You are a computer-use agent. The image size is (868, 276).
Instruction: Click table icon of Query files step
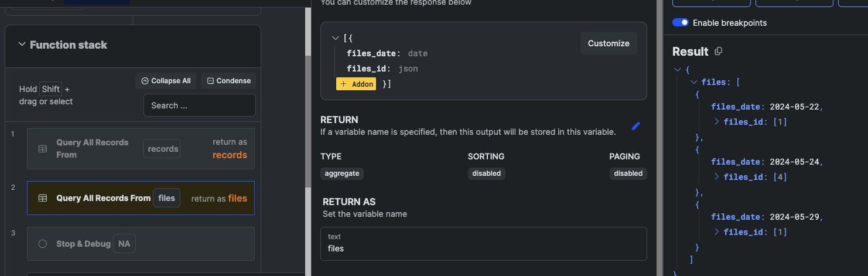click(43, 198)
